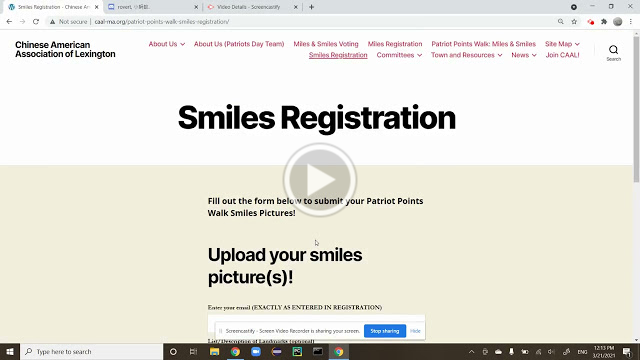Open the notification center icon
This screenshot has width=640, height=360.
(x=627, y=351)
